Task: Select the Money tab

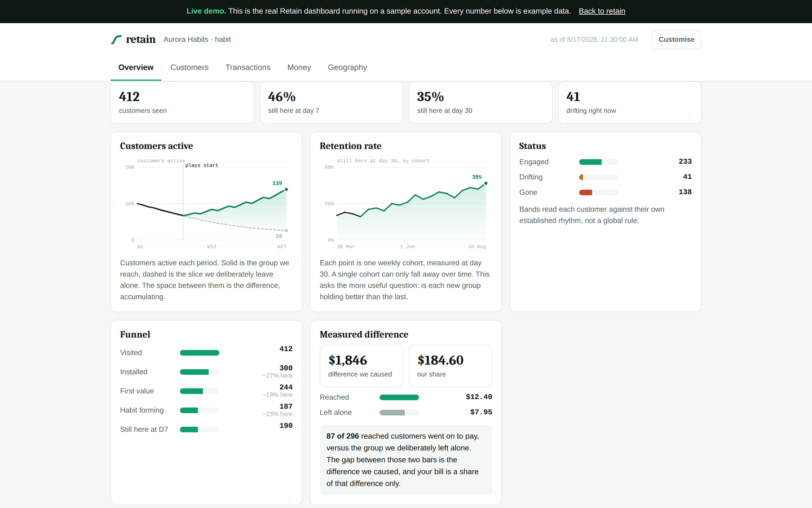Action: click(299, 68)
